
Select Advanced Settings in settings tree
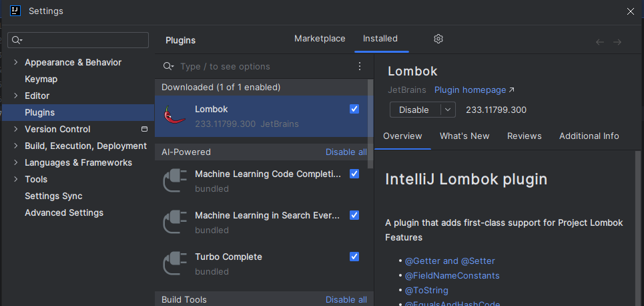(x=64, y=212)
